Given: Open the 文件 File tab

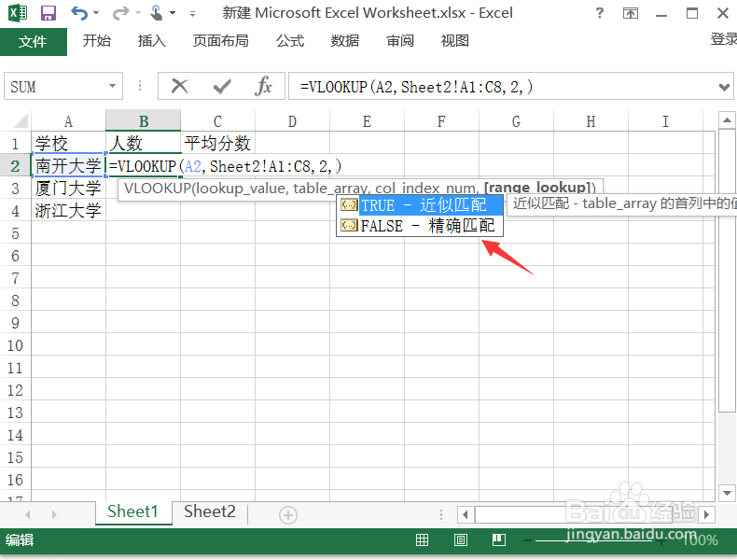Looking at the screenshot, I should coord(33,41).
